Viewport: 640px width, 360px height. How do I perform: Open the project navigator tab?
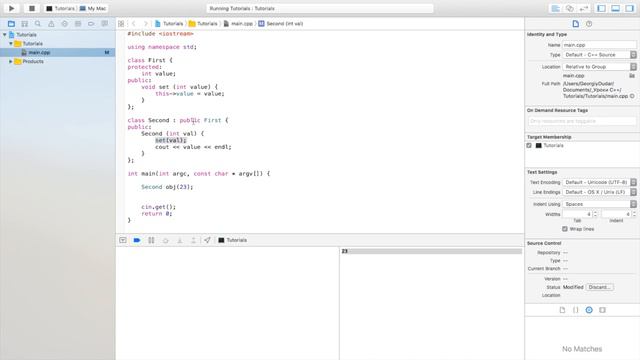11,24
